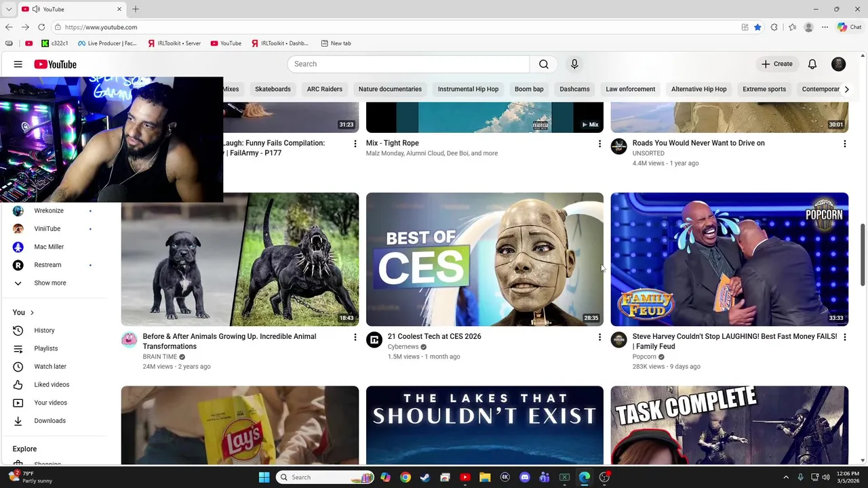The image size is (868, 488).
Task: Click the 21 Coolest Tech at CES 2026 title
Action: click(434, 336)
